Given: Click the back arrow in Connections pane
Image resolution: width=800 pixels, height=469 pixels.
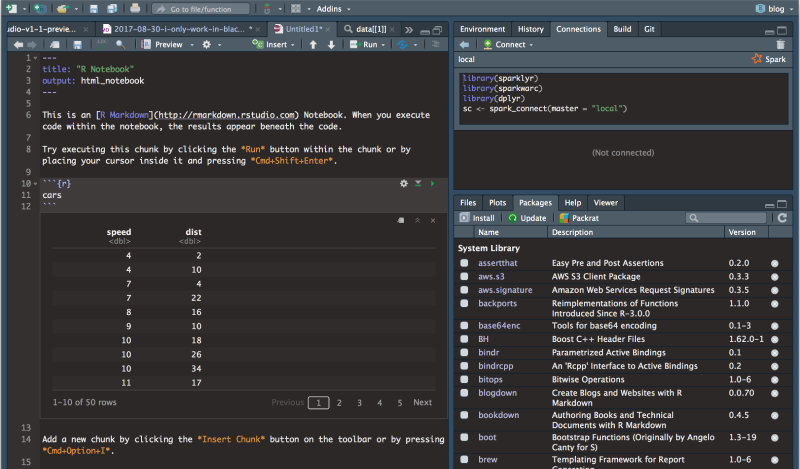Looking at the screenshot, I should coord(464,45).
